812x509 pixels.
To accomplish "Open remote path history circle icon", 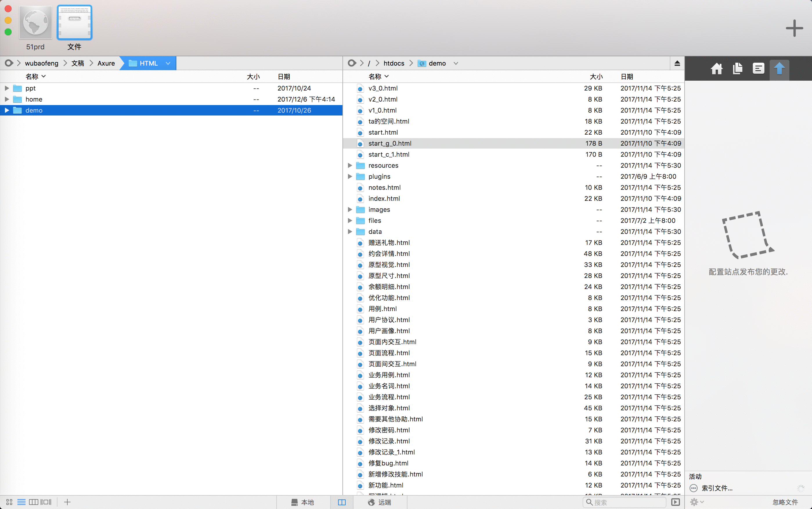I will 352,63.
